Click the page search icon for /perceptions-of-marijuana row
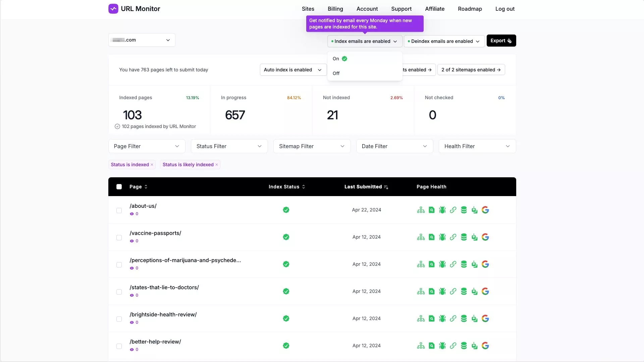The image size is (644, 362). pyautogui.click(x=431, y=264)
